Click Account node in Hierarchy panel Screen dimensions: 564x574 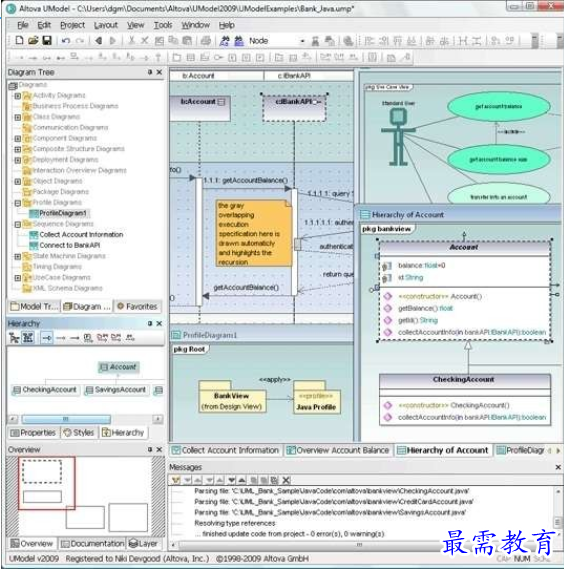pos(119,367)
